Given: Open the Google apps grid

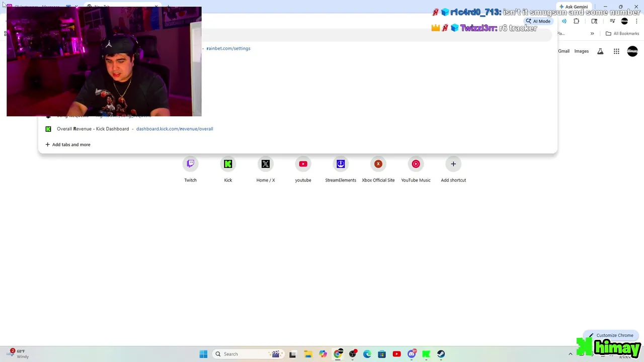Looking at the screenshot, I should click(x=616, y=51).
